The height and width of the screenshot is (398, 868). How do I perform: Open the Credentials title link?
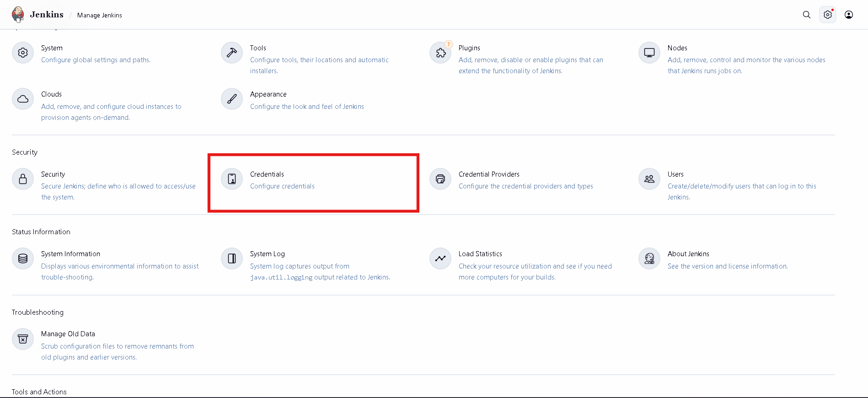[267, 174]
